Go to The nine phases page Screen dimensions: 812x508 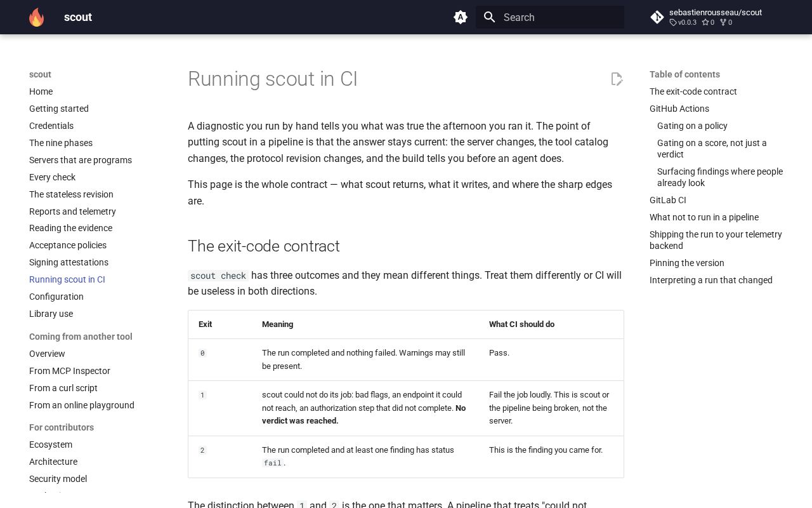pos(61,143)
